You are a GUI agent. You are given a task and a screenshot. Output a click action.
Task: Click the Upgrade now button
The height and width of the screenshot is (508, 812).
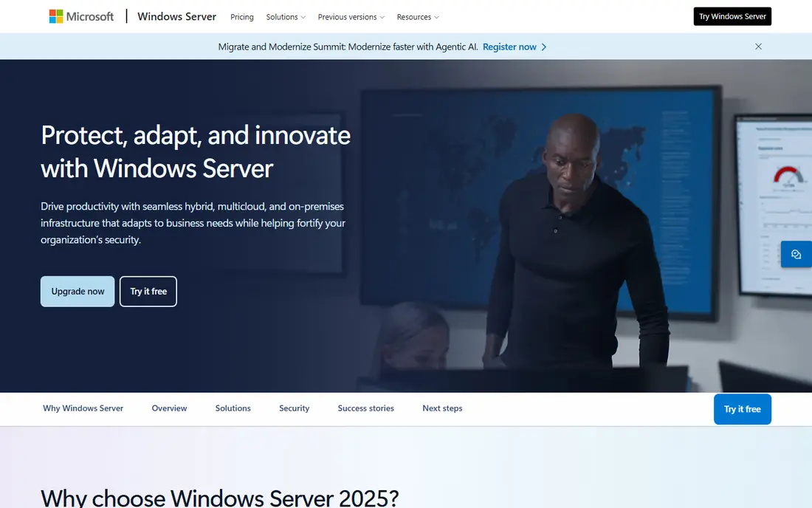(78, 292)
